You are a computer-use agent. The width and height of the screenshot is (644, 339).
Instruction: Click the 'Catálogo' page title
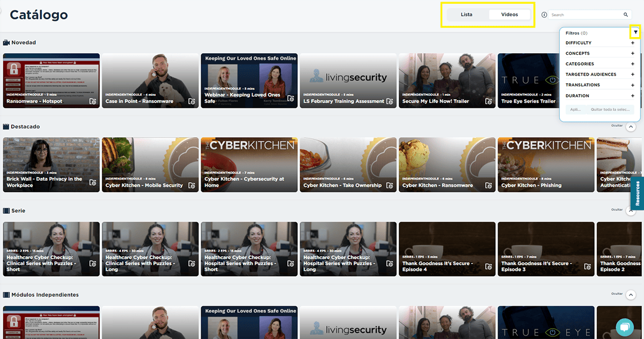(x=39, y=15)
